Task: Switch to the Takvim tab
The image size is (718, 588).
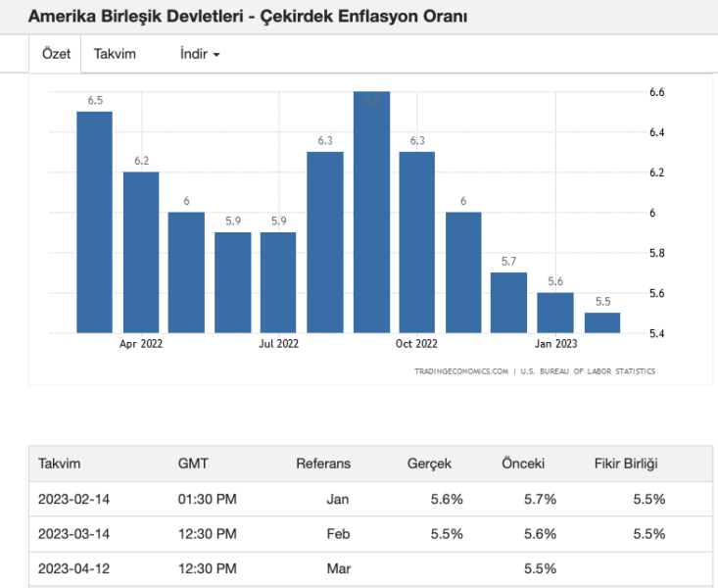Action: coord(115,54)
